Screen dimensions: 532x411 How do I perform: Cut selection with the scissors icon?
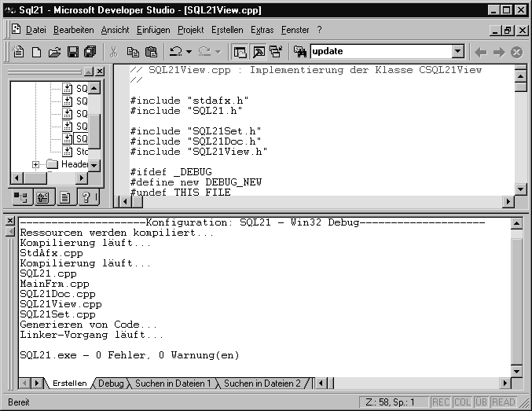114,52
